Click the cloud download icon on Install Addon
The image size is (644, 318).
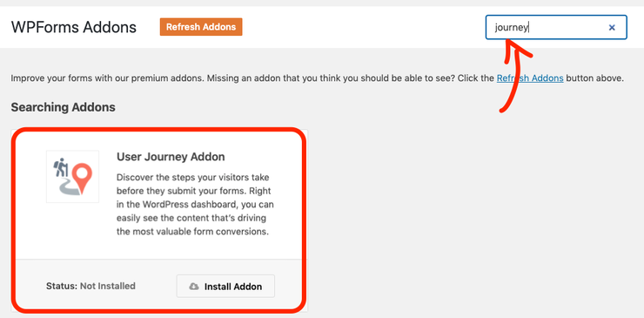(194, 287)
